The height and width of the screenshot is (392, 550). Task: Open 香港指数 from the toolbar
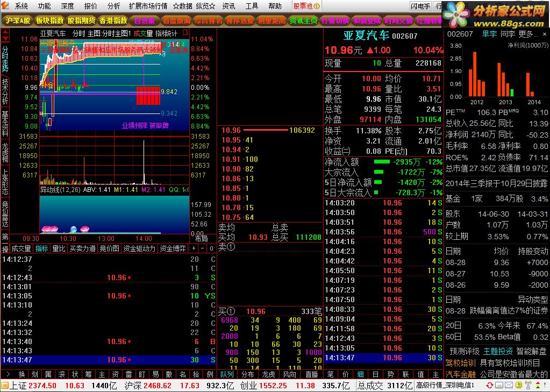click(x=113, y=20)
